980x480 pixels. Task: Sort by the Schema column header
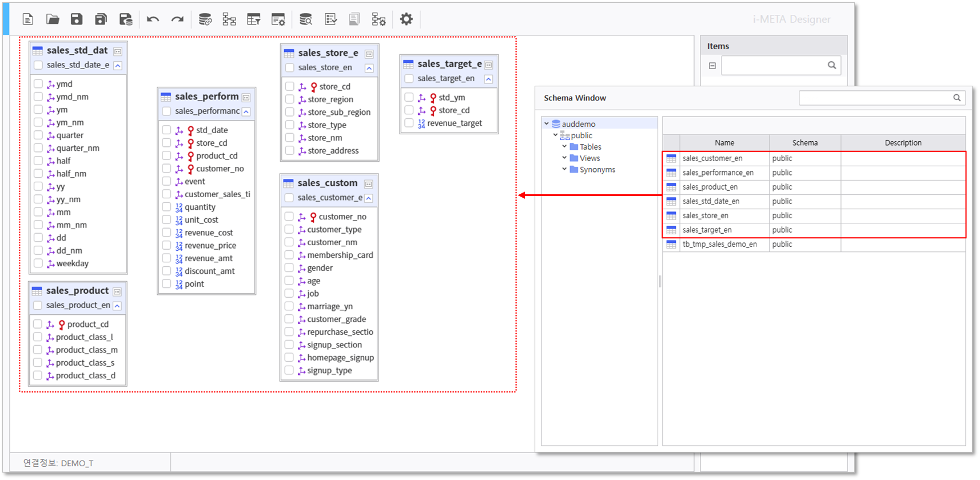tap(805, 143)
